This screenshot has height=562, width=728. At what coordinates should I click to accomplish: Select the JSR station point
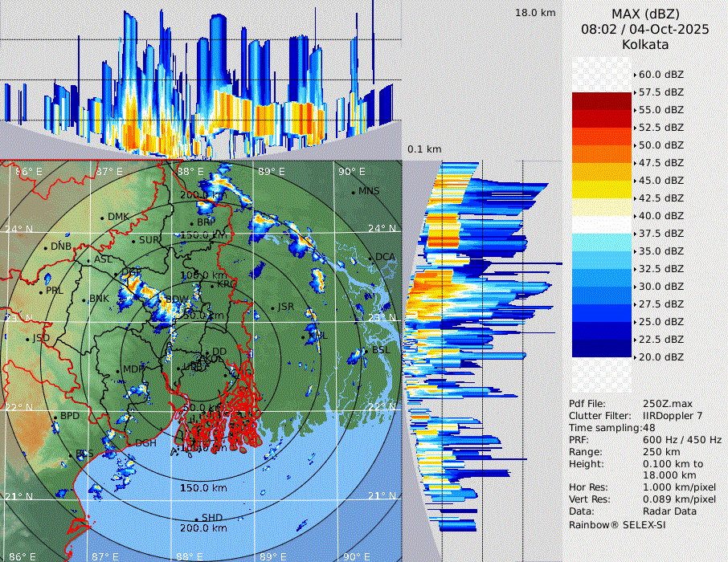273,307
